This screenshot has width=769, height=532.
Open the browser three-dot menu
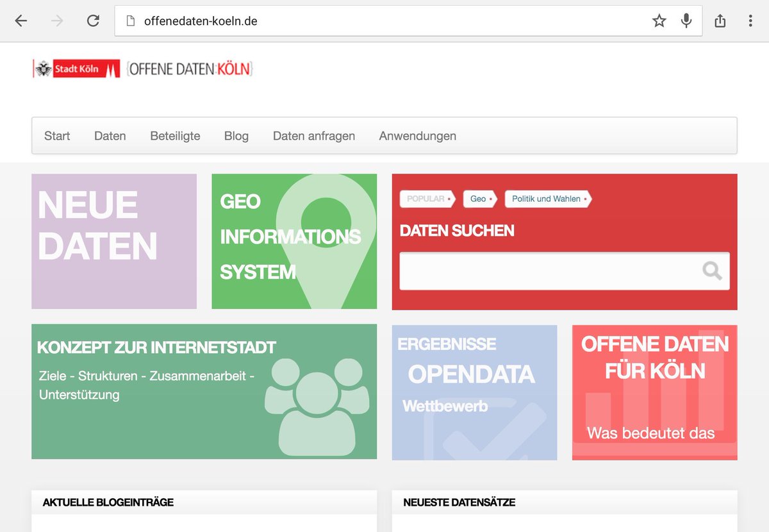750,21
